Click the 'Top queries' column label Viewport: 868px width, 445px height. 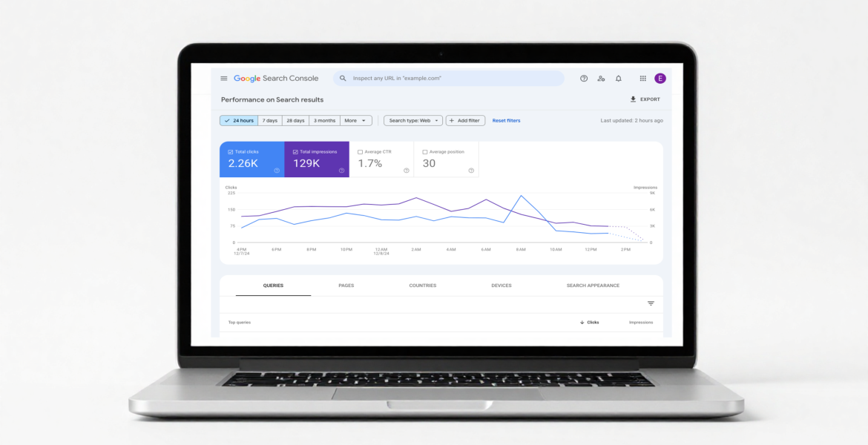pos(239,322)
